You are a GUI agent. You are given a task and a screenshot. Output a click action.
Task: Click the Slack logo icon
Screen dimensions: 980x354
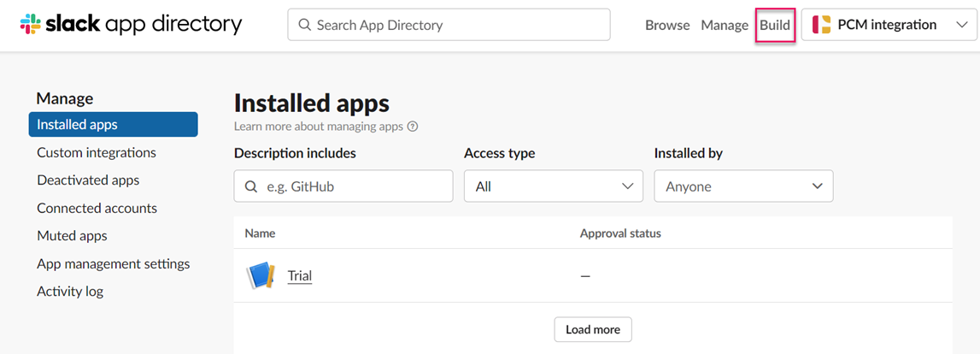pos(31,25)
